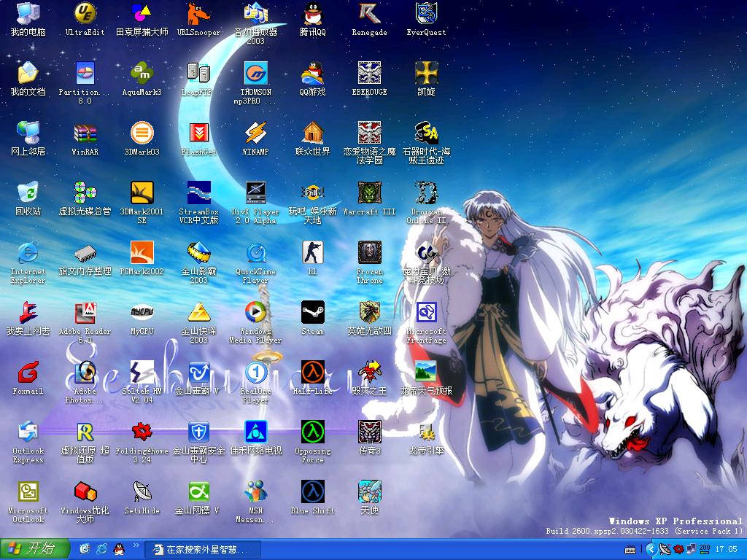Open the 开始 Start menu button
The height and width of the screenshot is (560, 747).
pyautogui.click(x=35, y=549)
